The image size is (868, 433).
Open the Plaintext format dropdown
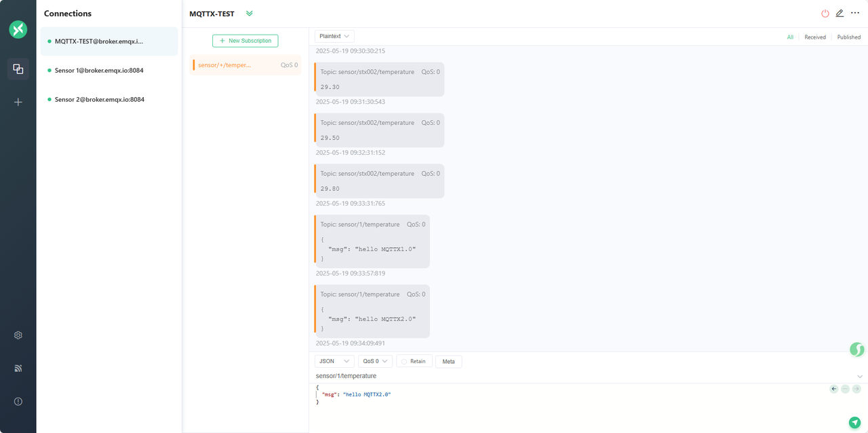click(334, 37)
